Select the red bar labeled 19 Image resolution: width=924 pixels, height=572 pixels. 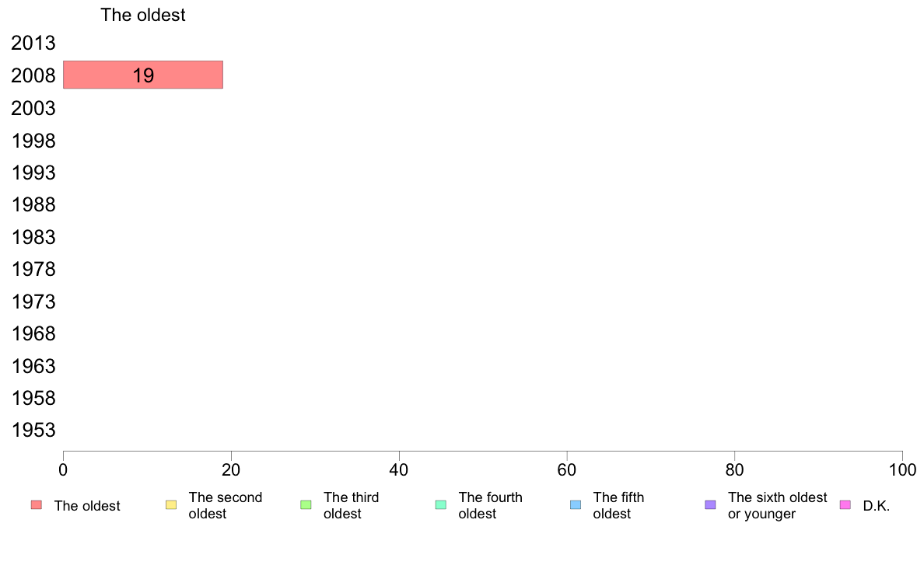(x=143, y=75)
